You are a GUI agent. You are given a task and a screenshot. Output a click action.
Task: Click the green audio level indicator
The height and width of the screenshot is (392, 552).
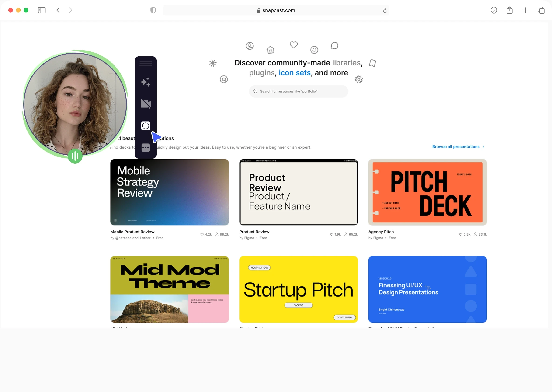point(75,156)
